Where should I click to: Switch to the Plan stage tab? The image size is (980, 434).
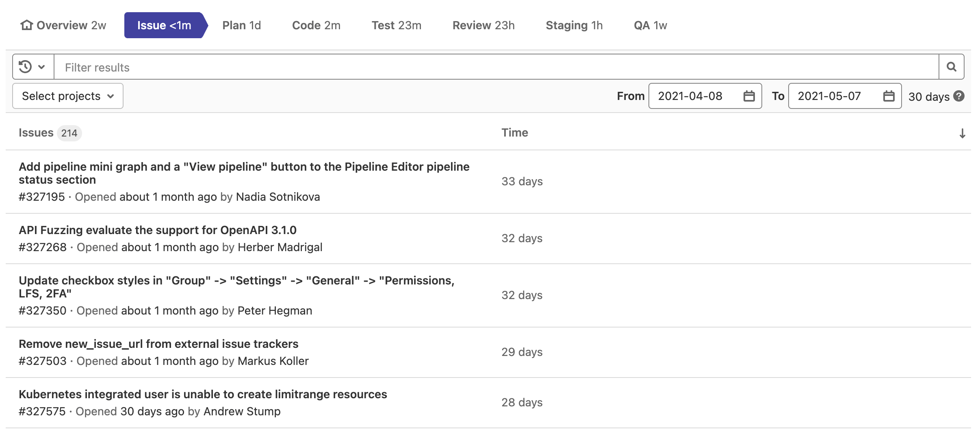(x=242, y=25)
